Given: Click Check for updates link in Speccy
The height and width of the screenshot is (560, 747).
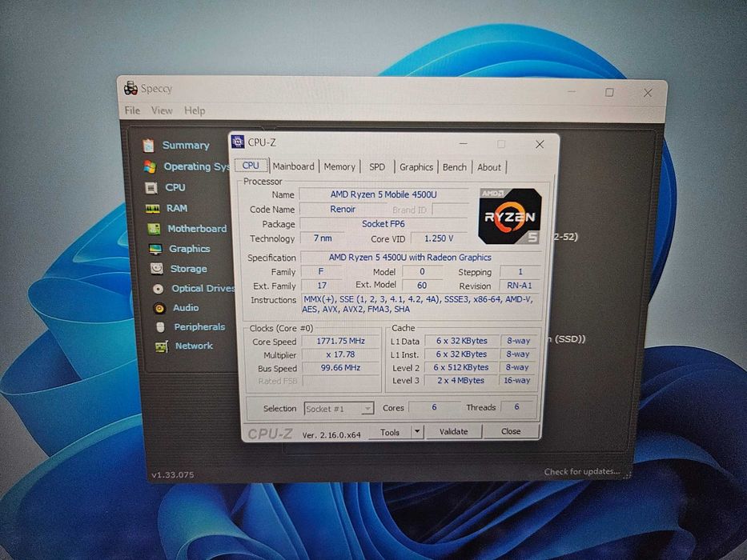Looking at the screenshot, I should [582, 471].
